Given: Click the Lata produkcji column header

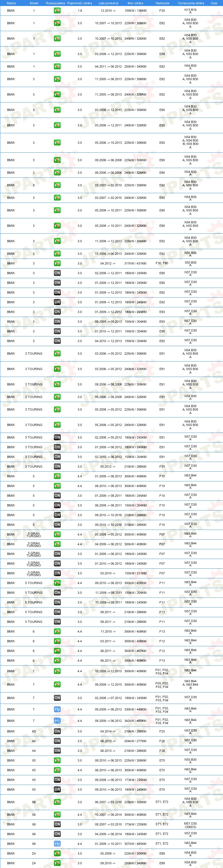Looking at the screenshot, I should [x=108, y=3].
